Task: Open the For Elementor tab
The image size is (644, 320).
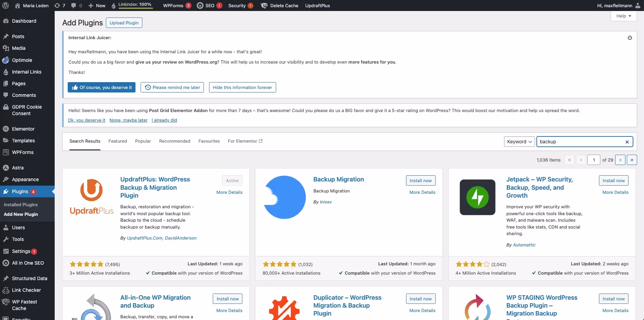Action: tap(245, 141)
